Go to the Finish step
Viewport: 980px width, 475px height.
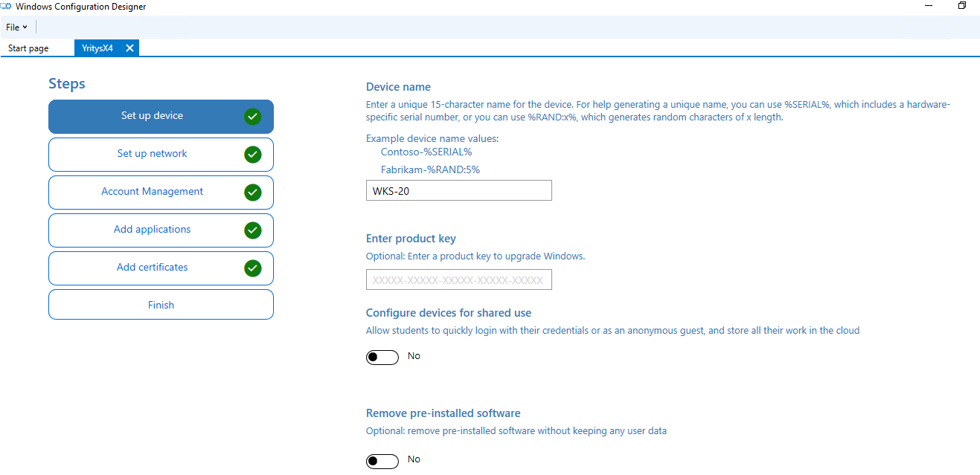point(161,305)
